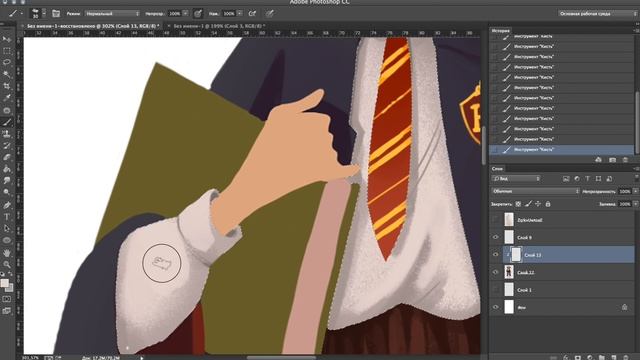Filter layers by adjustment type

(x=577, y=179)
